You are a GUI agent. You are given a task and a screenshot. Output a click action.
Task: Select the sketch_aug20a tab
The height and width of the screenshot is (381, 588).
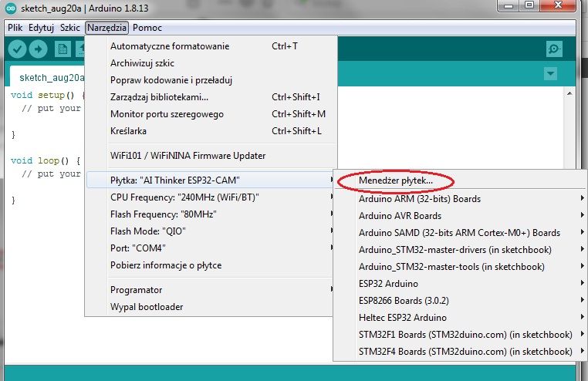(x=49, y=77)
